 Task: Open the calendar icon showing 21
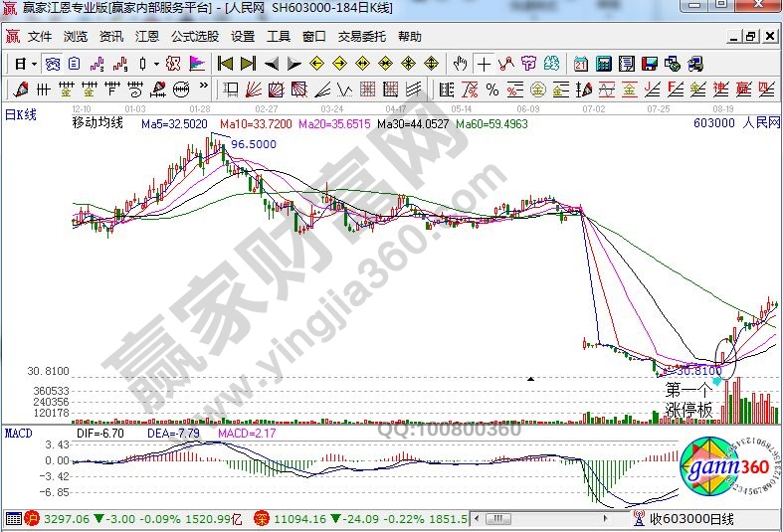[x=581, y=64]
